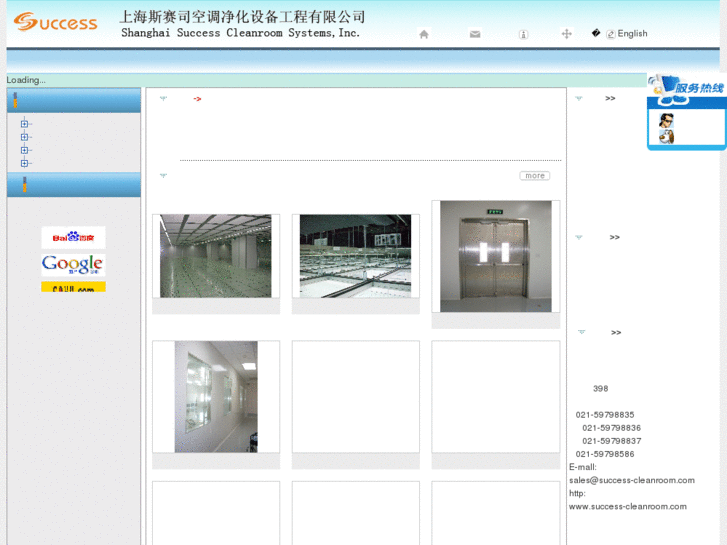Screen dimensions: 727x545
Task: Open the home icon in header
Action: click(x=424, y=34)
